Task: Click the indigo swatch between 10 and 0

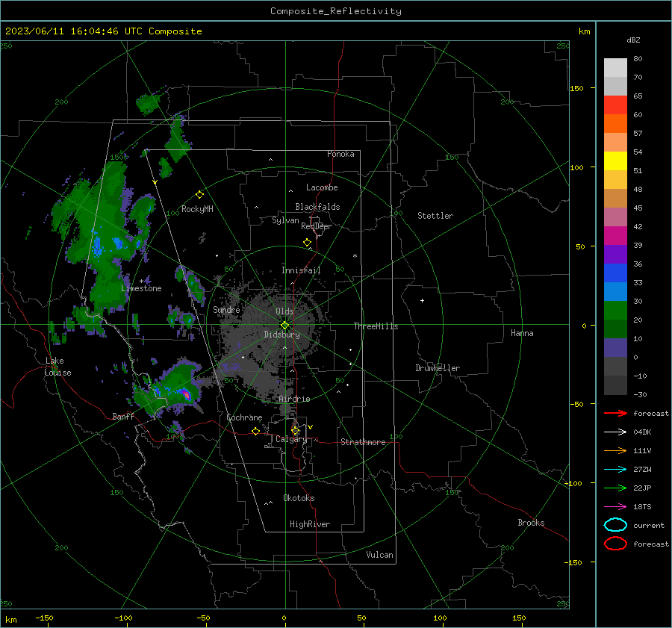Action: click(615, 348)
